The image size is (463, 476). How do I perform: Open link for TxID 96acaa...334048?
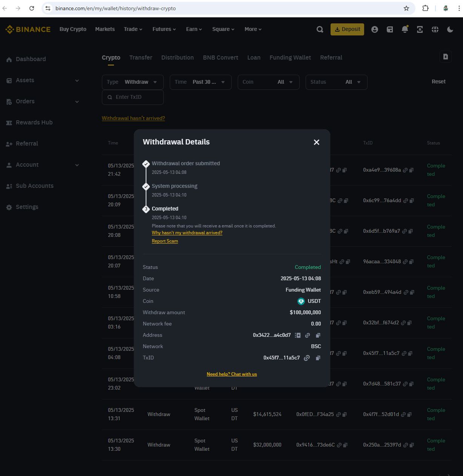tap(405, 262)
